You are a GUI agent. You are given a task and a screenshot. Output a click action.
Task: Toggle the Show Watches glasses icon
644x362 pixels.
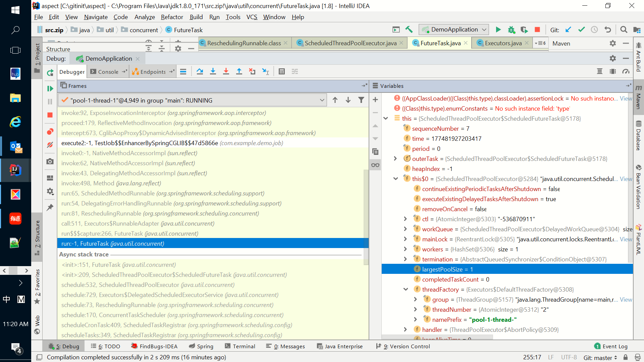pyautogui.click(x=375, y=165)
